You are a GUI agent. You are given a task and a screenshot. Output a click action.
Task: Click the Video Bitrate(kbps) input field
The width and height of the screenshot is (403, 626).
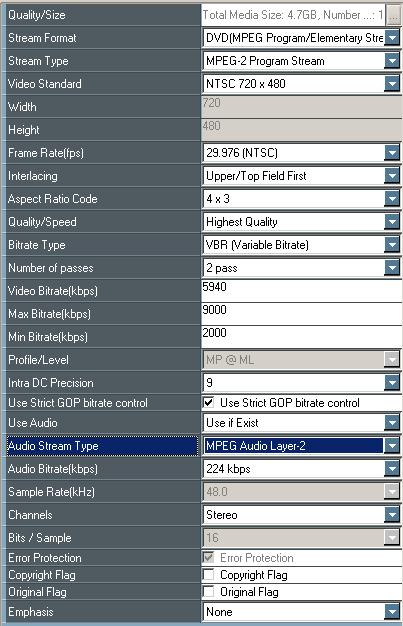(302, 291)
